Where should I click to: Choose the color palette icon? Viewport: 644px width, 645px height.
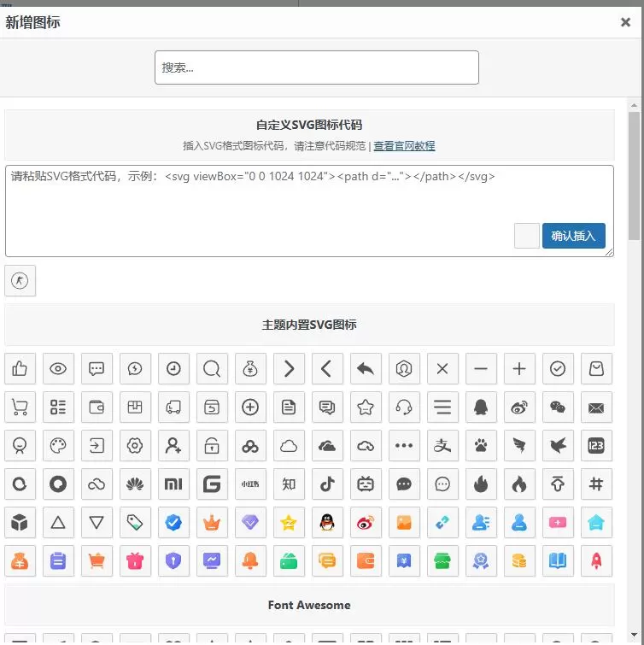click(x=58, y=445)
